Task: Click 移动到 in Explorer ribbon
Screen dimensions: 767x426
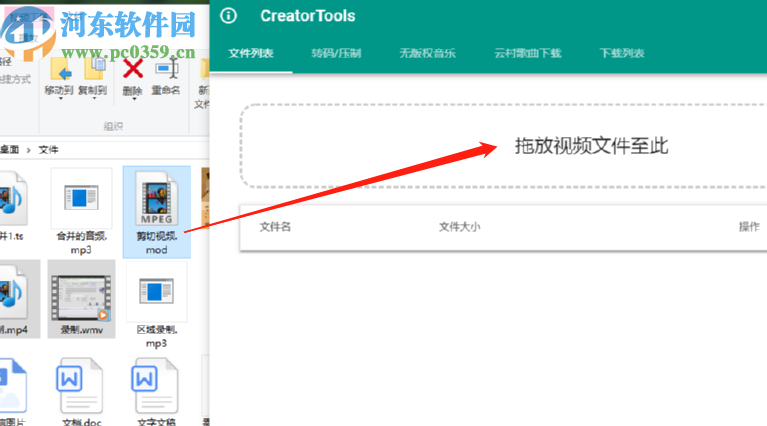Action: (59, 76)
